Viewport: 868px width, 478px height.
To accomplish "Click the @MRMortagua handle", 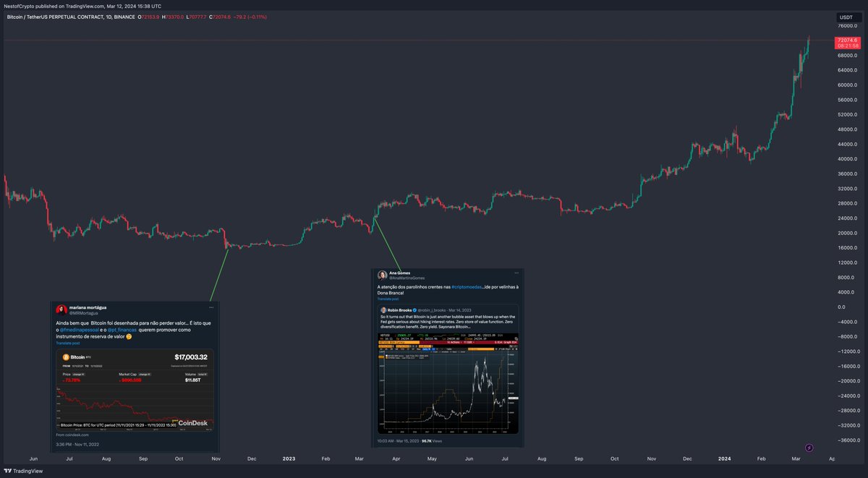I will 83,313.
